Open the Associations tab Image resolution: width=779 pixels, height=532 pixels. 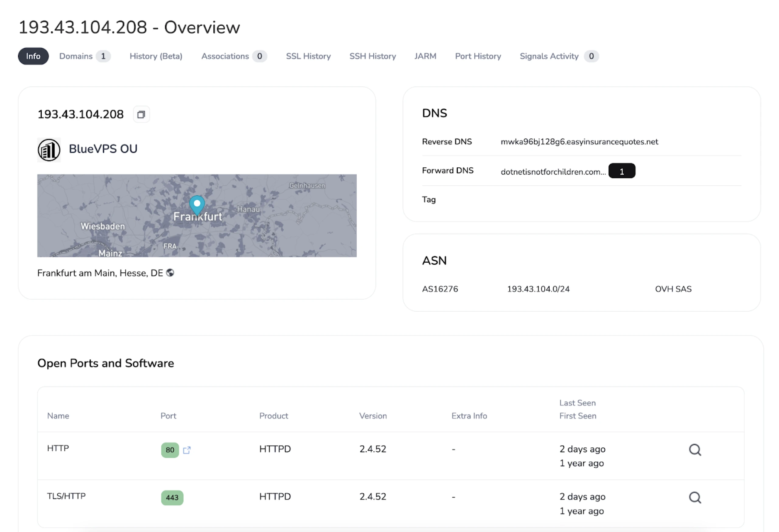pos(234,56)
